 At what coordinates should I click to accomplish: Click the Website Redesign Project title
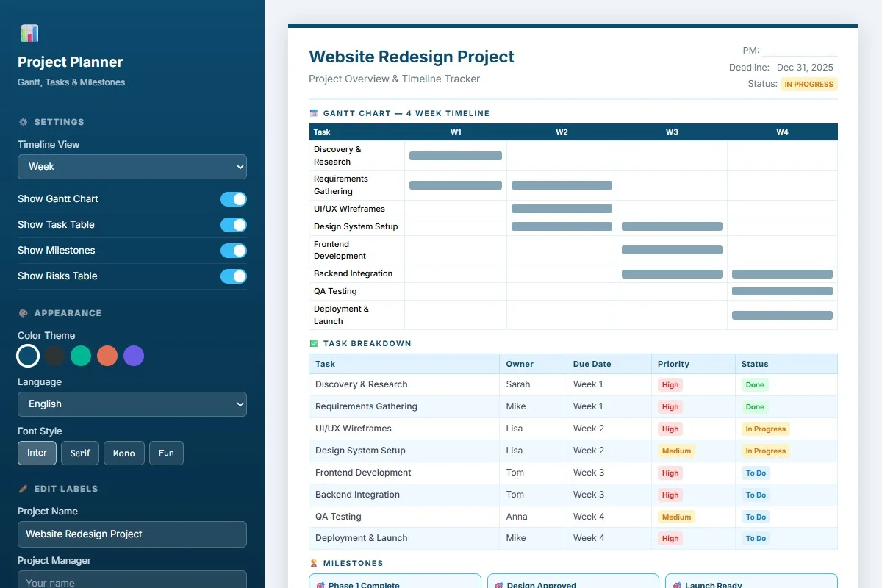(x=412, y=57)
